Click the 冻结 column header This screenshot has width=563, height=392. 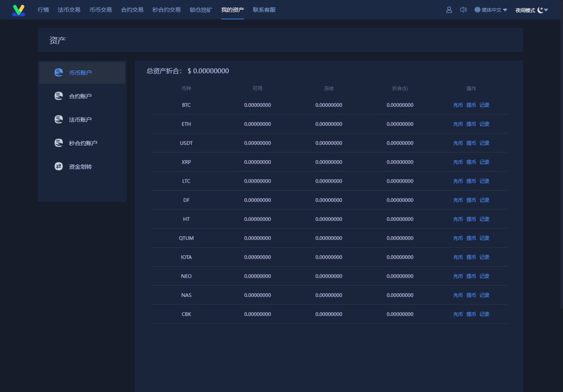point(329,88)
